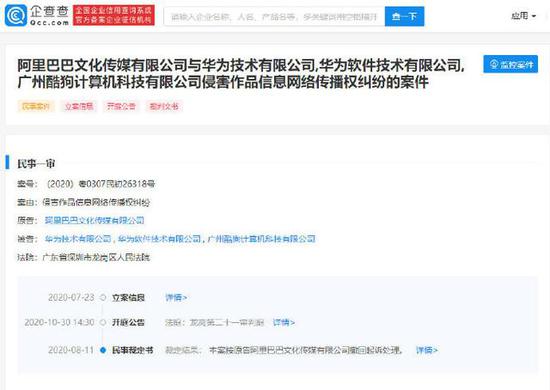This screenshot has height=390, width=550.
Task: Click the 监控案件 monitor case button
Action: click(x=510, y=64)
